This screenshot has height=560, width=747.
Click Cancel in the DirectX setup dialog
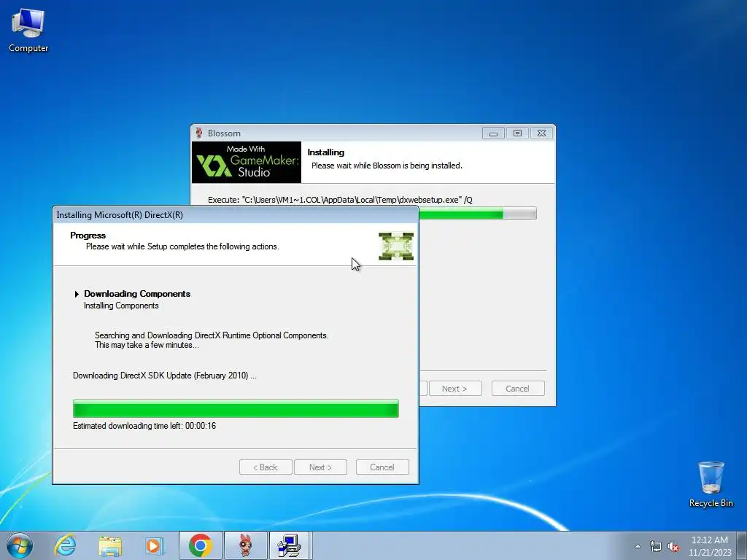tap(382, 467)
